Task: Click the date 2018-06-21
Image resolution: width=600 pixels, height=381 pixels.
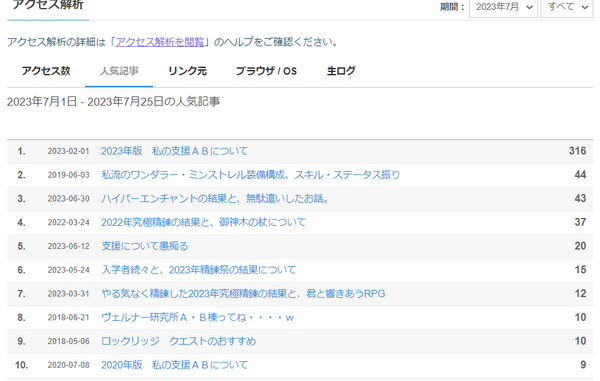Action: tap(68, 317)
